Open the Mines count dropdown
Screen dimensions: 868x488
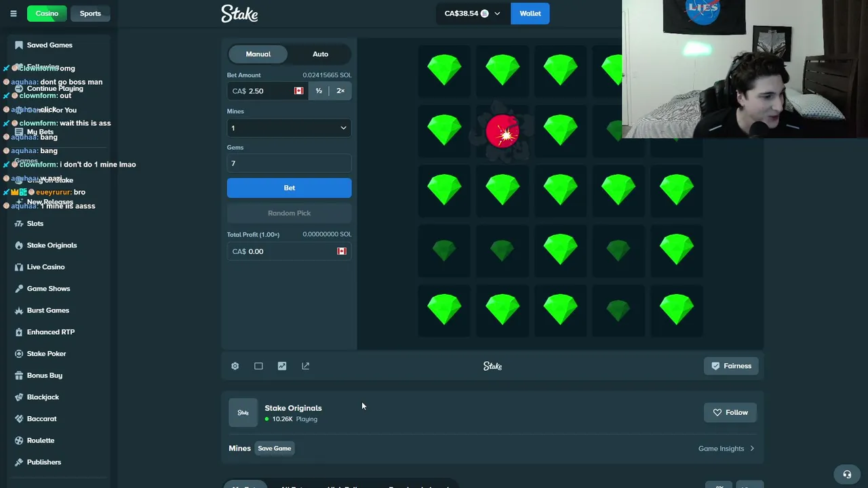click(x=290, y=128)
